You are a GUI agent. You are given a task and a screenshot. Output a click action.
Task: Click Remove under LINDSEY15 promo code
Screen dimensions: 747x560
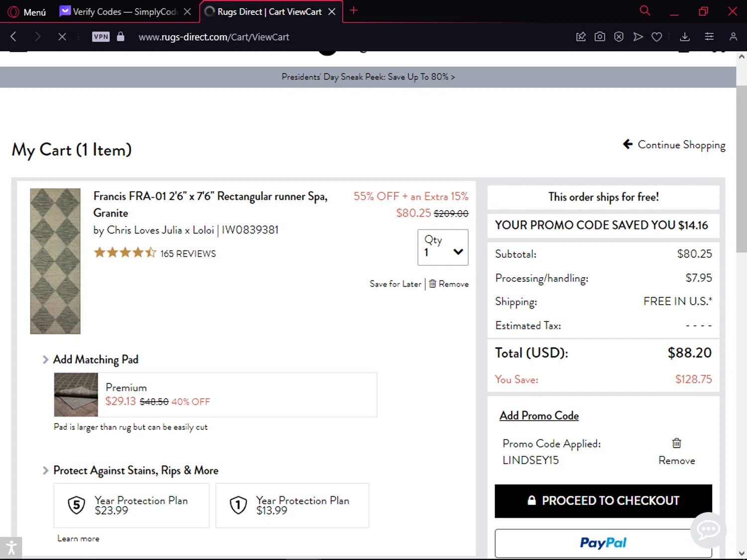(x=676, y=460)
